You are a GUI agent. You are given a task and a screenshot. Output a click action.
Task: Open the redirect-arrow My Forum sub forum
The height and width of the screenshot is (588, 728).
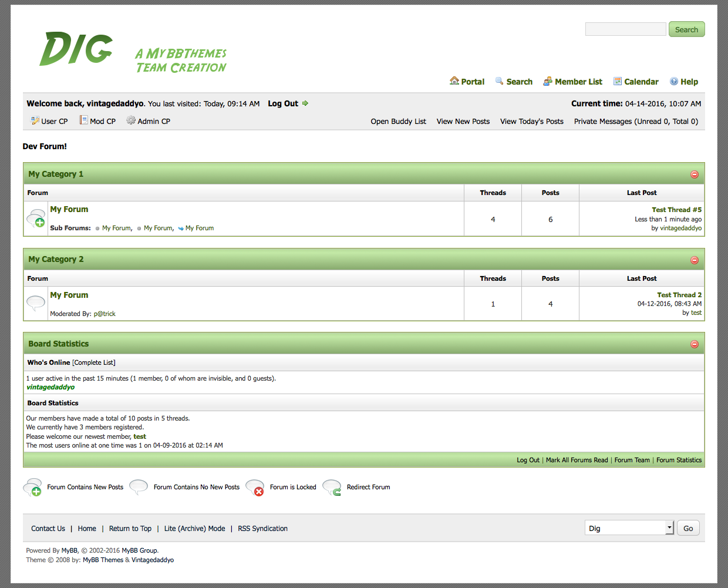[200, 228]
